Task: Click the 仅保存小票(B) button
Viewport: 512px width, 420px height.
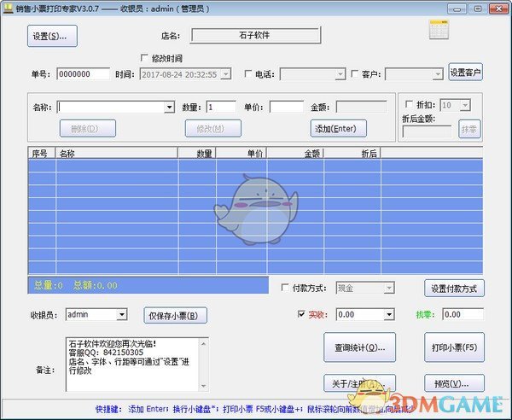Action: tap(175, 316)
